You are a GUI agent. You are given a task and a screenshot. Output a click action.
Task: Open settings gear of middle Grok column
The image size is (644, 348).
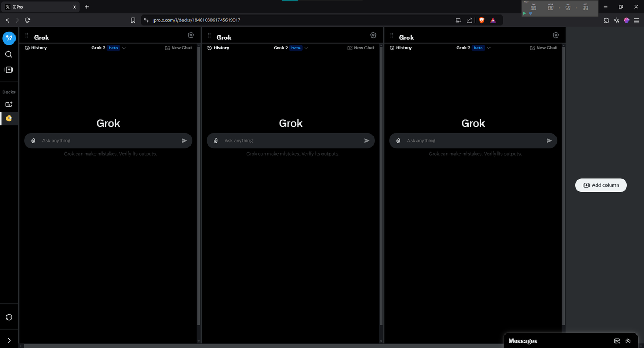pos(374,35)
